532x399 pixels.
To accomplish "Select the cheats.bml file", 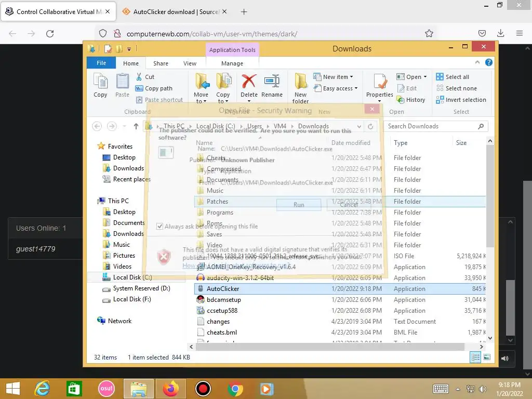I will (x=340, y=332).
